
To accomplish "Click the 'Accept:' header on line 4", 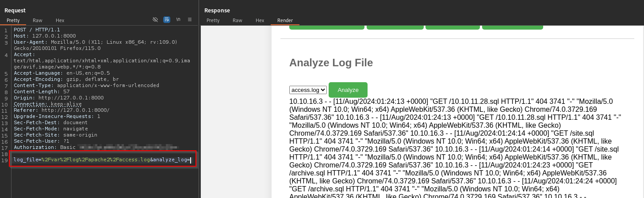I will [24, 54].
